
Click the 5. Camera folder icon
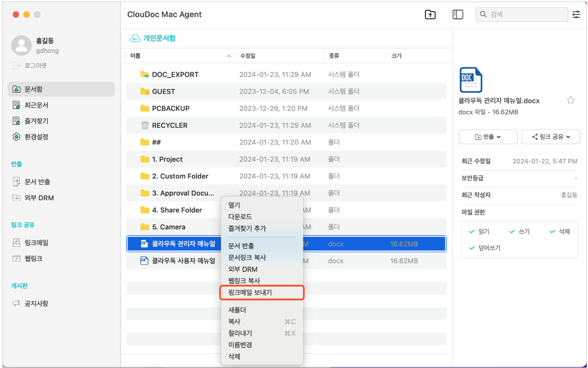(145, 226)
